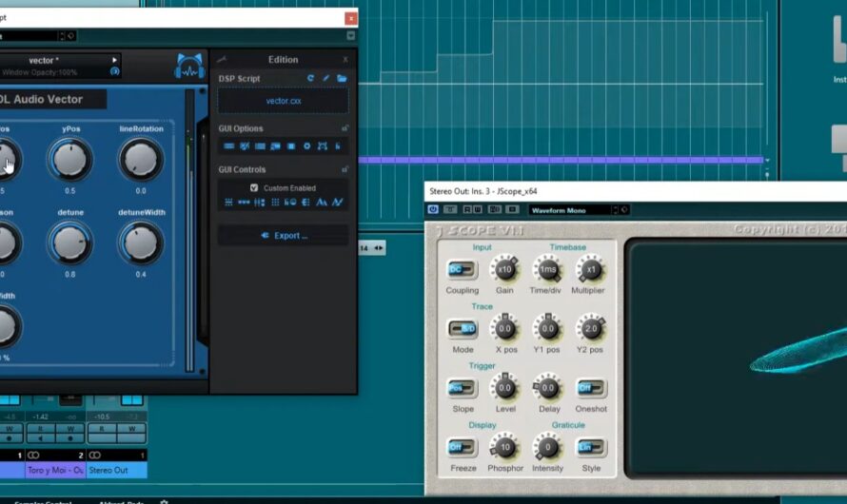Click the x1 Multiplier knob
Viewport: 847px width, 504px height.
(590, 269)
